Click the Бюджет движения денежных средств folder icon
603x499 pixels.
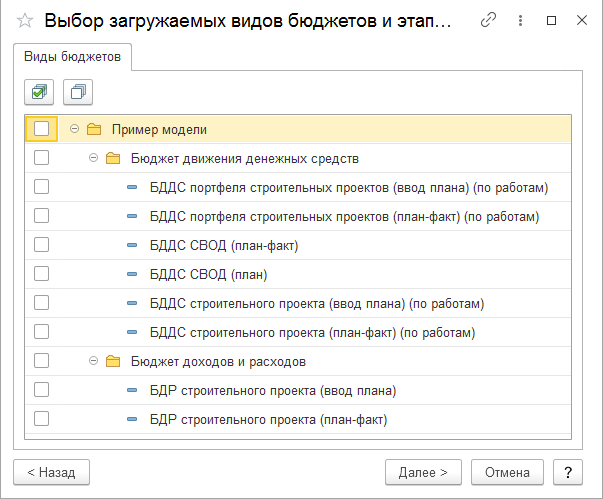click(113, 158)
